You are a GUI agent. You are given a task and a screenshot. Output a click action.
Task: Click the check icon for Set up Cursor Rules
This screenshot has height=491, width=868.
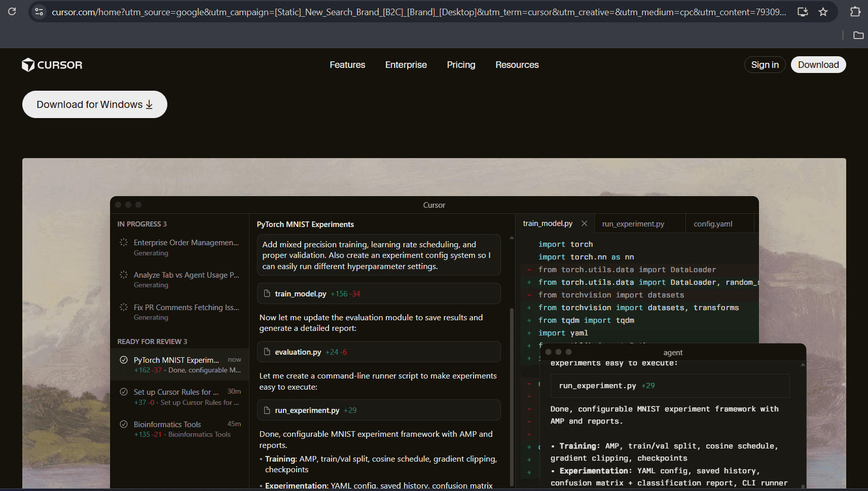pyautogui.click(x=124, y=392)
